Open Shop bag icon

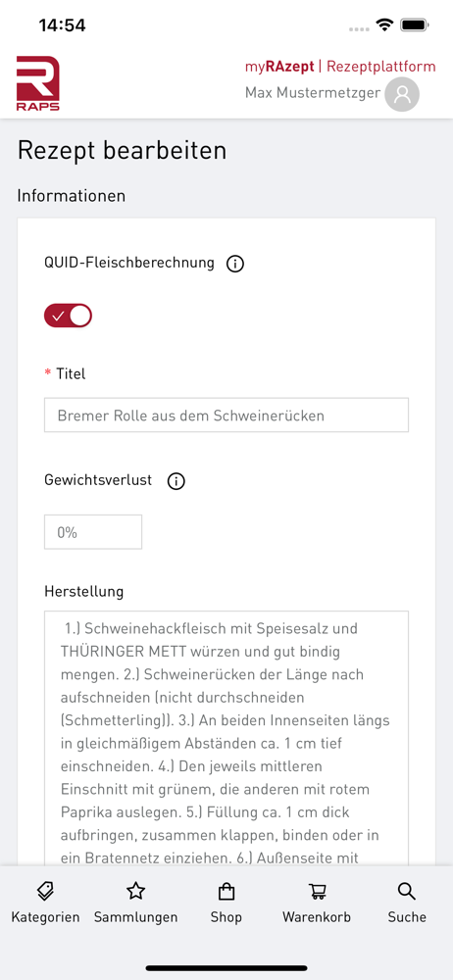(x=226, y=891)
